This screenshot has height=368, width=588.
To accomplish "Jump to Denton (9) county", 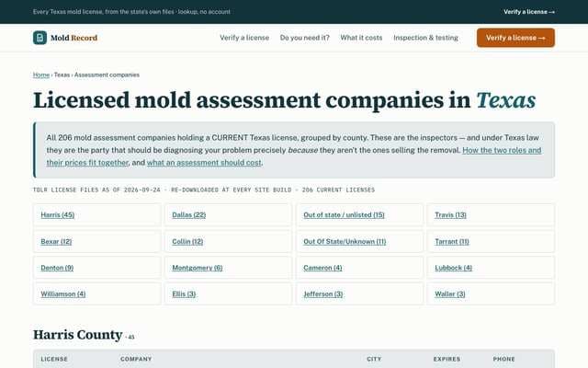I will 57,268.
